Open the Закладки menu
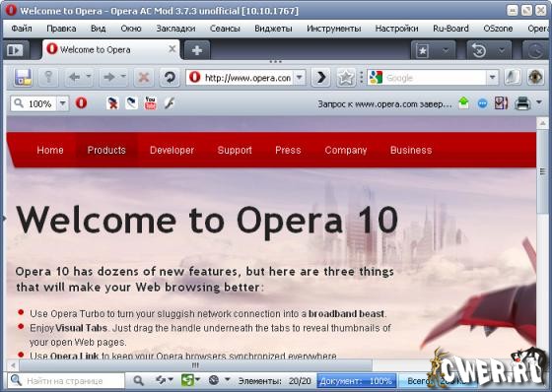 pyautogui.click(x=175, y=29)
